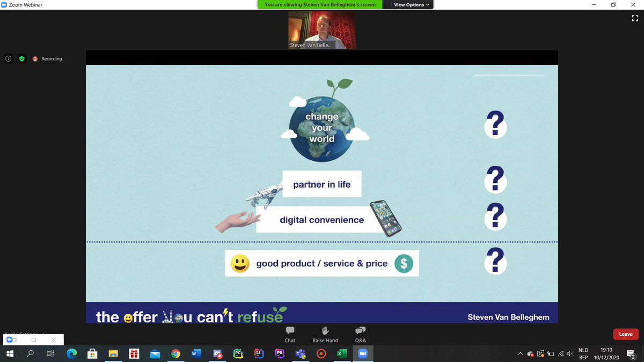Open Google Chrome from taskbar

175,353
